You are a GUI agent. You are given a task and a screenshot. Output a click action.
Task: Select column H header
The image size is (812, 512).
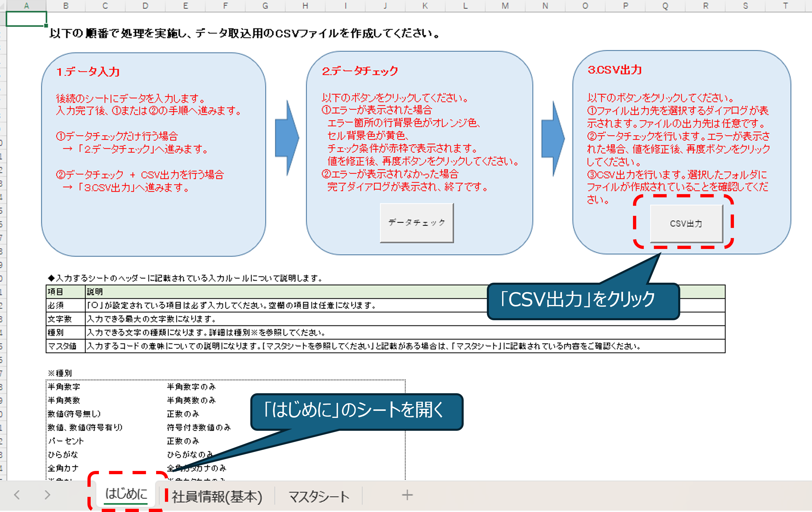[x=305, y=6]
